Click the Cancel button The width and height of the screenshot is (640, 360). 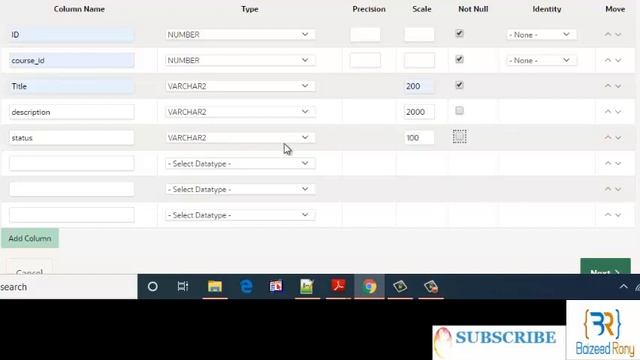click(29, 267)
